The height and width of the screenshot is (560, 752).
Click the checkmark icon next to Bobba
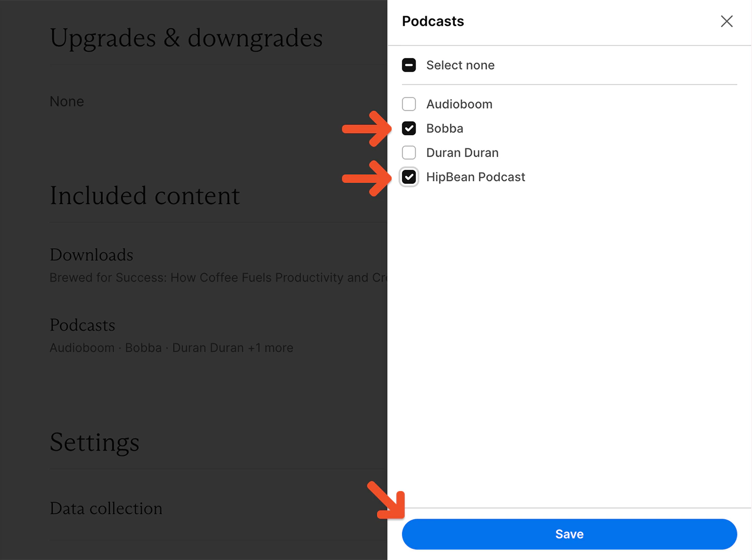pyautogui.click(x=409, y=128)
